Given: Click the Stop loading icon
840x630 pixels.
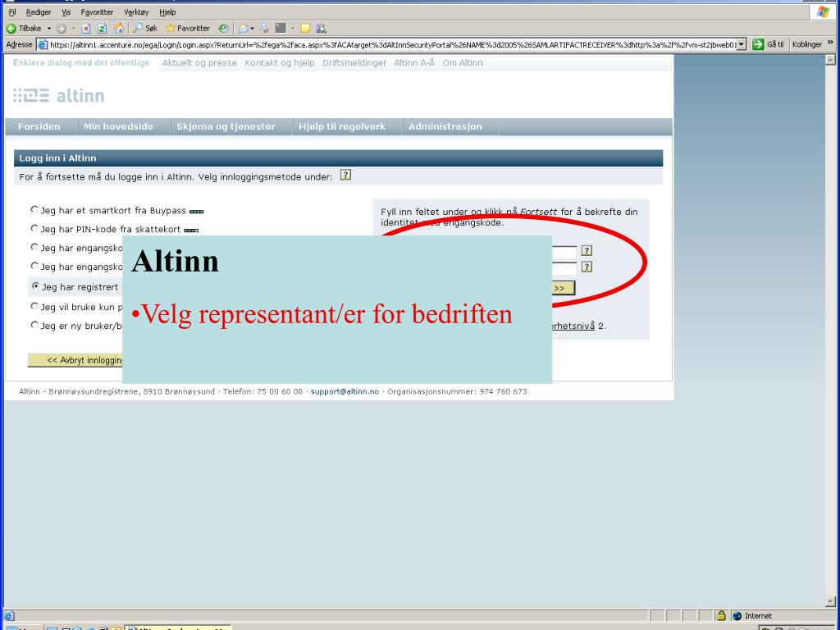Looking at the screenshot, I should (86, 29).
